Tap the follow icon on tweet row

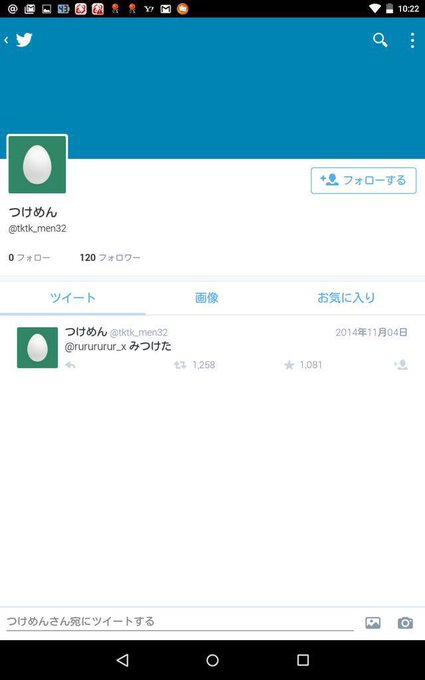tap(401, 365)
